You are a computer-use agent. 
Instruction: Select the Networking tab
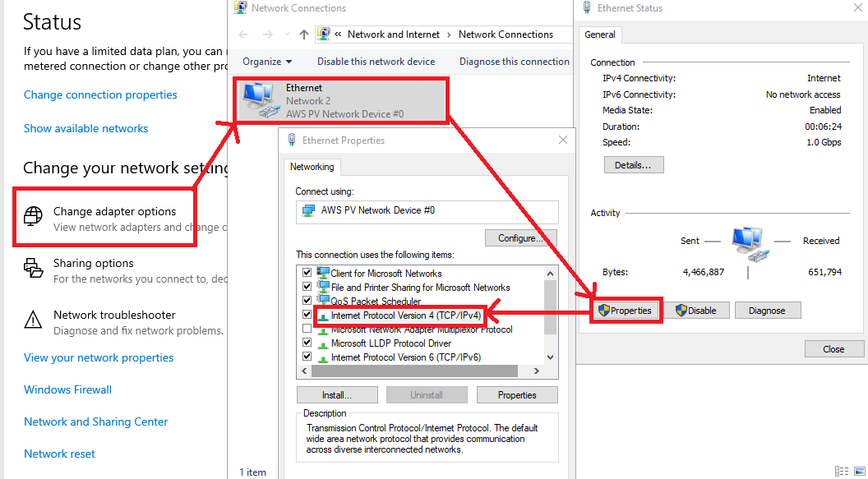click(312, 167)
